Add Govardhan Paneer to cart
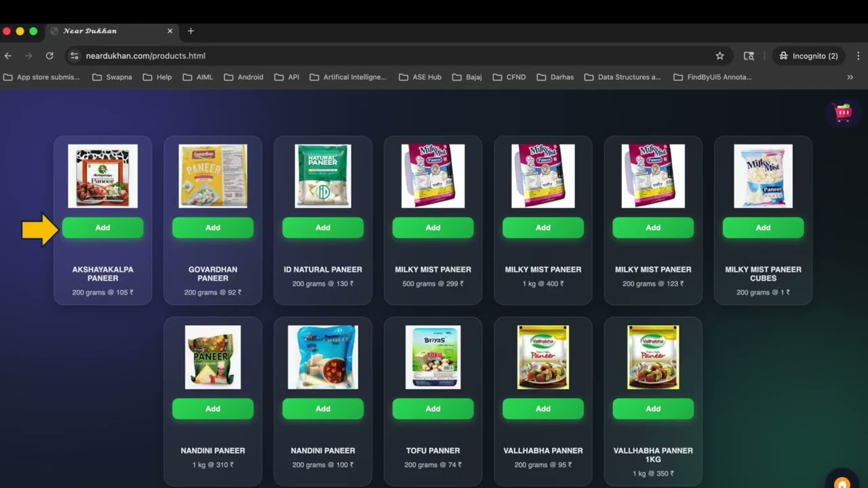 (x=213, y=228)
